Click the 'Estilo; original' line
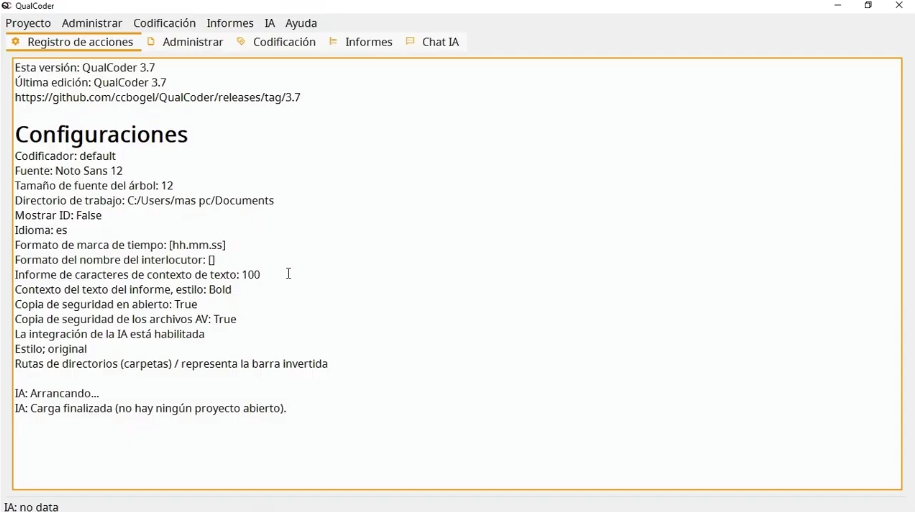 [x=51, y=349]
